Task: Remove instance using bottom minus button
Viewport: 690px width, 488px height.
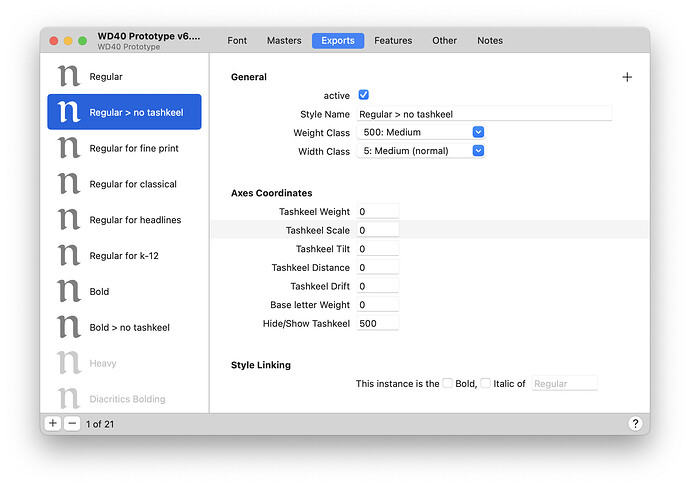Action: pos(72,423)
